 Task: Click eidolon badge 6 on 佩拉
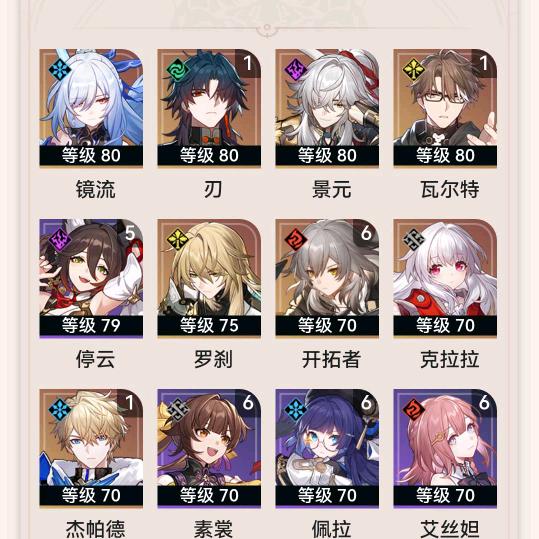(366, 402)
